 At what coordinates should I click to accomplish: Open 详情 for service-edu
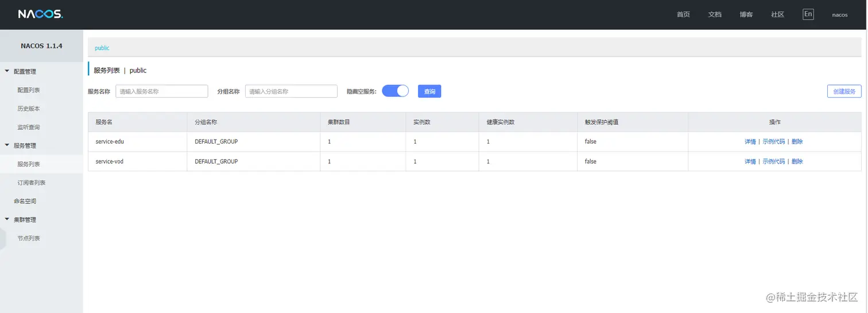(x=750, y=142)
